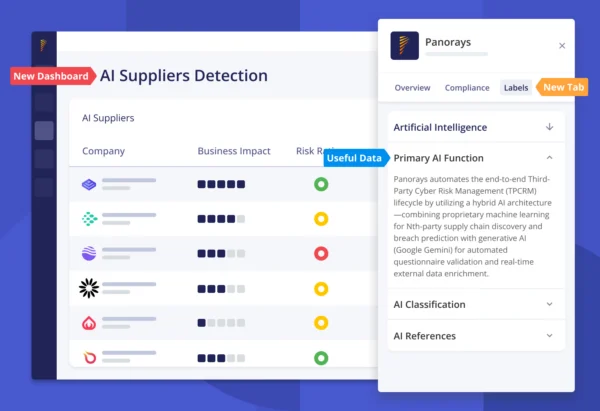Close the Panorays details panel
This screenshot has height=411, width=600.
point(562,46)
